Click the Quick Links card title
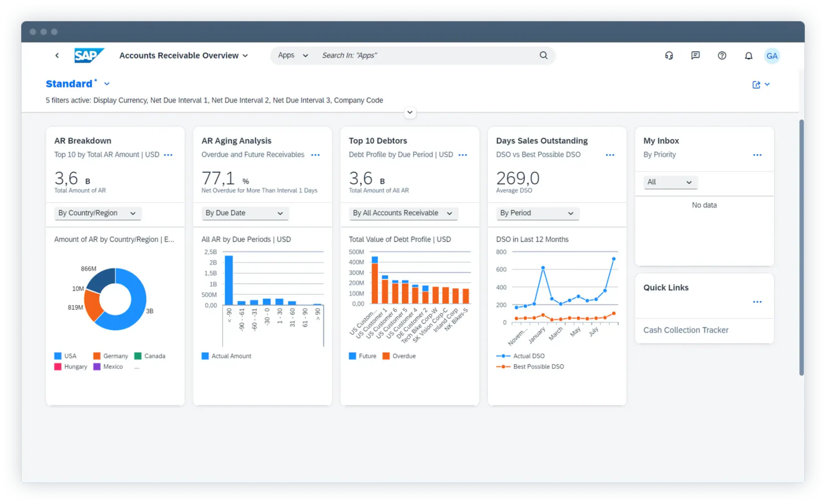 tap(666, 288)
